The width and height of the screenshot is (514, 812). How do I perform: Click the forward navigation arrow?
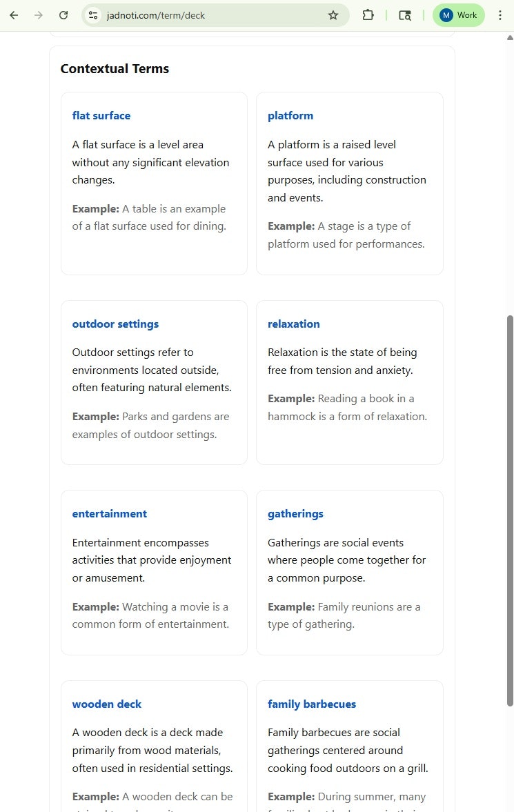(39, 14)
